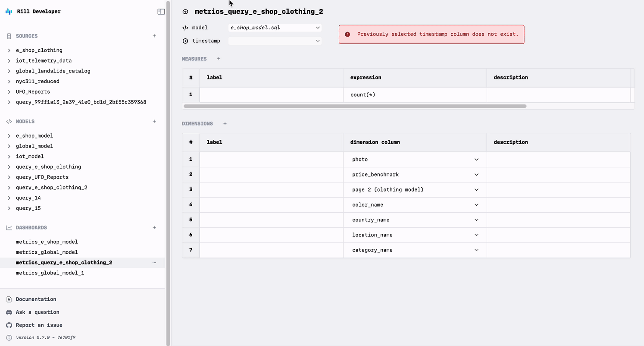
Task: Click the label cell of measure row 1
Action: click(x=272, y=94)
